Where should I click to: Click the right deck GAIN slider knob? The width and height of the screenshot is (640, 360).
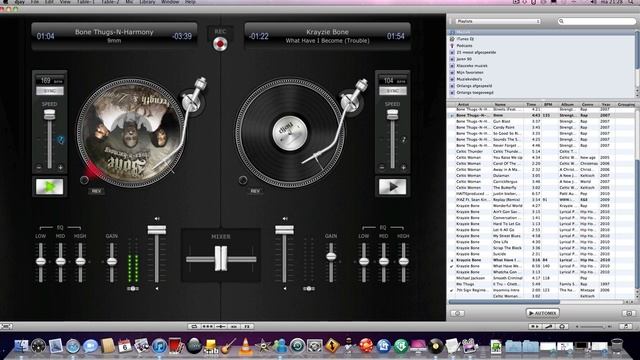331,256
